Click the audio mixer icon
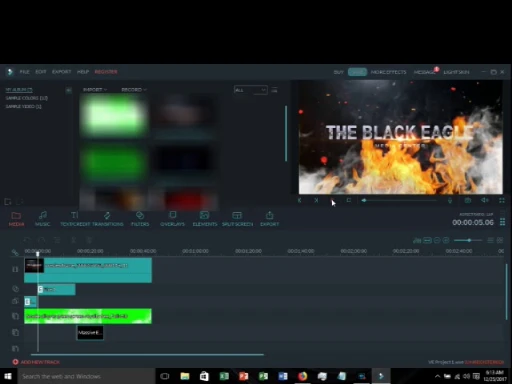This screenshot has width=512, height=384. tap(417, 240)
